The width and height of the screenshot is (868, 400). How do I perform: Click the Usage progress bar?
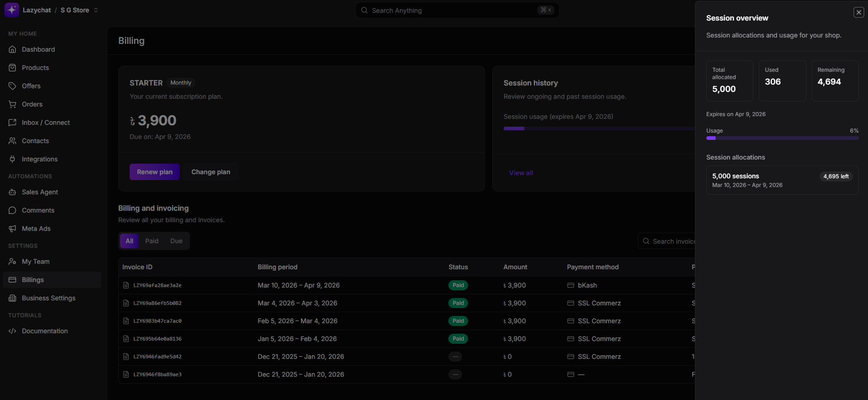(782, 138)
